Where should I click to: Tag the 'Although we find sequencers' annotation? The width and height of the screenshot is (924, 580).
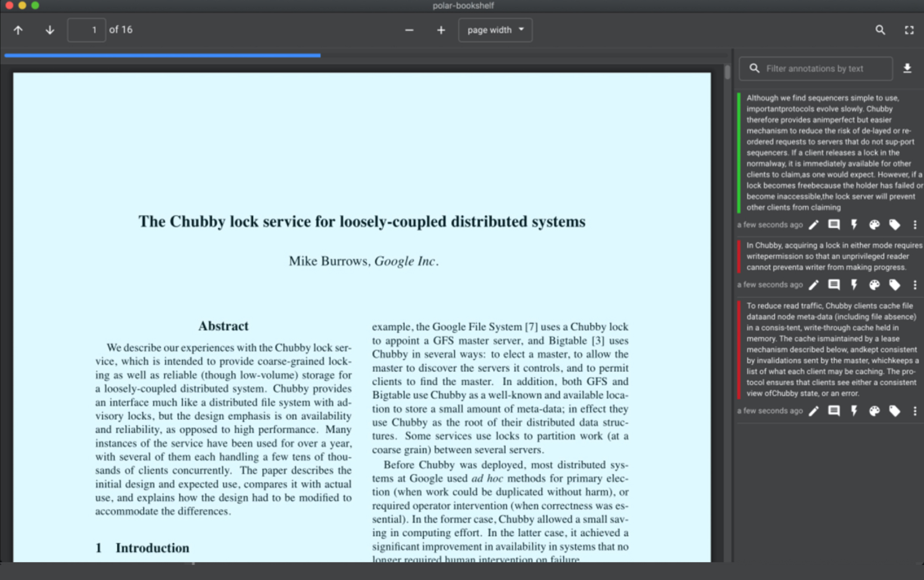point(894,225)
